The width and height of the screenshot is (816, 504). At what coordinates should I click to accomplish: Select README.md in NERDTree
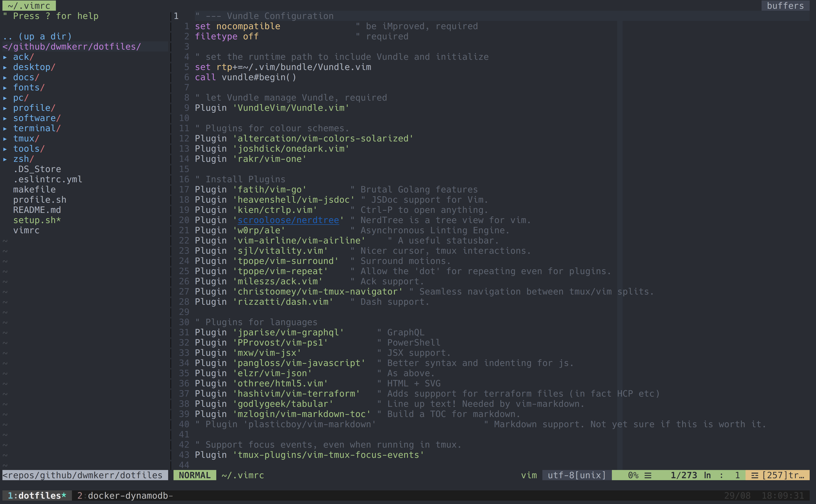pos(37,210)
